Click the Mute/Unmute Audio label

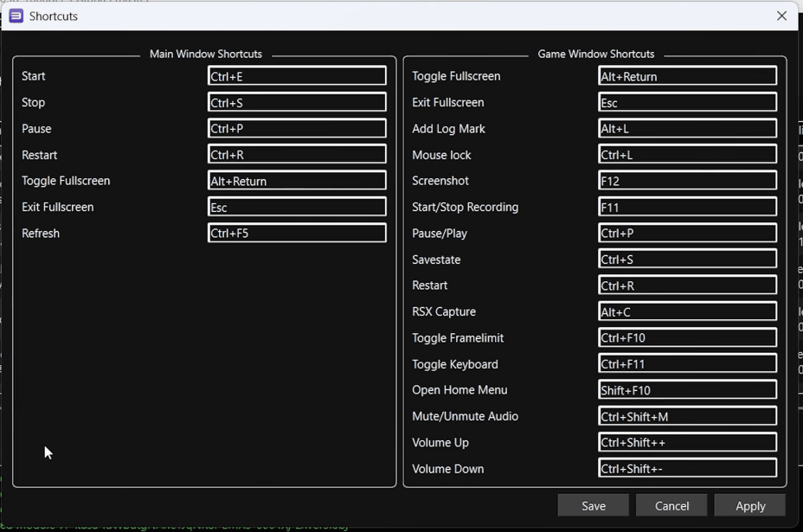[x=465, y=416]
